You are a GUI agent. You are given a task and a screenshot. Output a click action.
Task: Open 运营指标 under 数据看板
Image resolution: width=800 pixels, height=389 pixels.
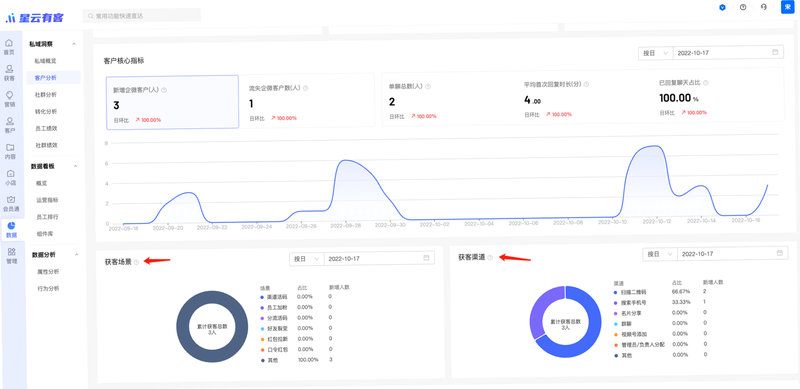47,200
